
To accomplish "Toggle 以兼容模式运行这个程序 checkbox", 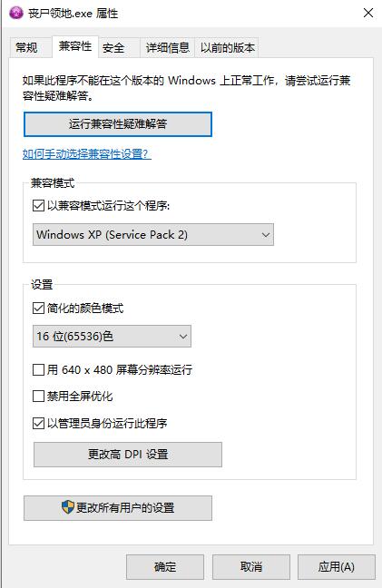I will click(x=38, y=205).
